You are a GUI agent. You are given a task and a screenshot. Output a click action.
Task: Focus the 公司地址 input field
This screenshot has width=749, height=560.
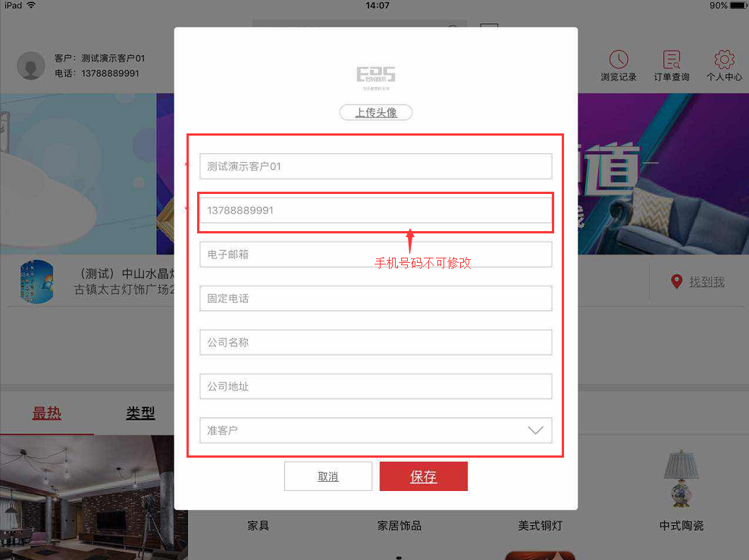point(376,386)
